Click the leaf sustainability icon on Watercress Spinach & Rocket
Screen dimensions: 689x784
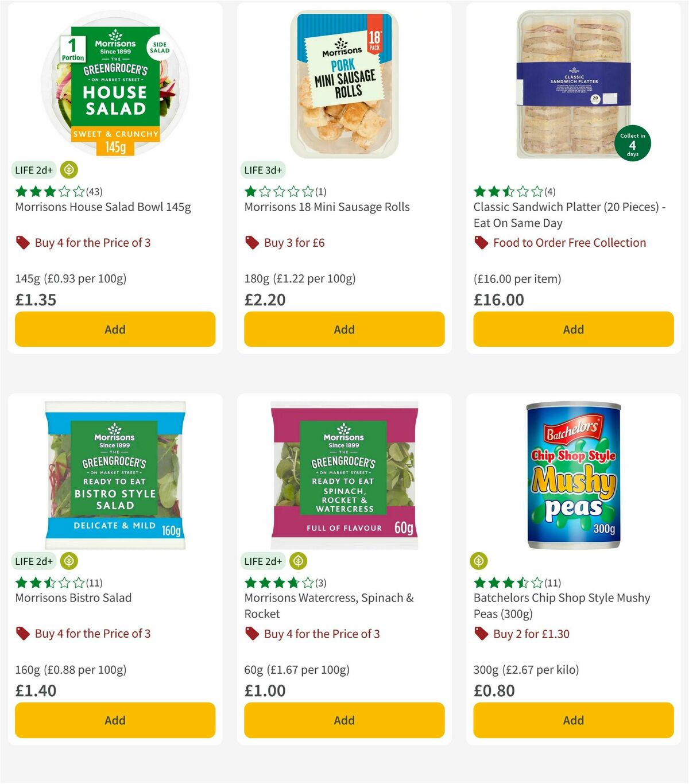[x=297, y=561]
